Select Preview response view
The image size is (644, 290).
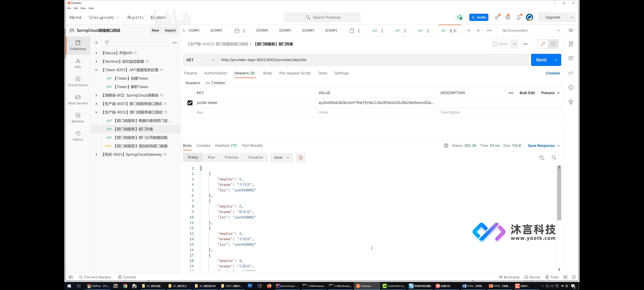click(x=231, y=157)
